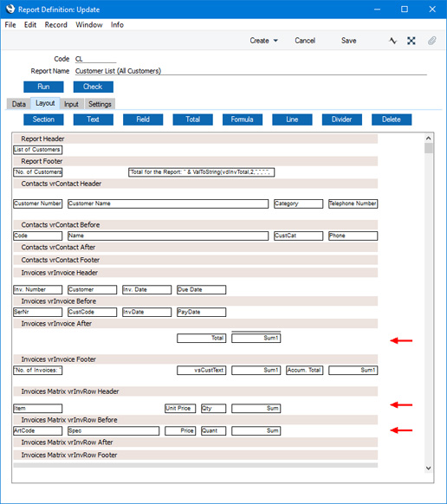Select the Report Footer section
The image size is (447, 504).
pyautogui.click(x=195, y=161)
